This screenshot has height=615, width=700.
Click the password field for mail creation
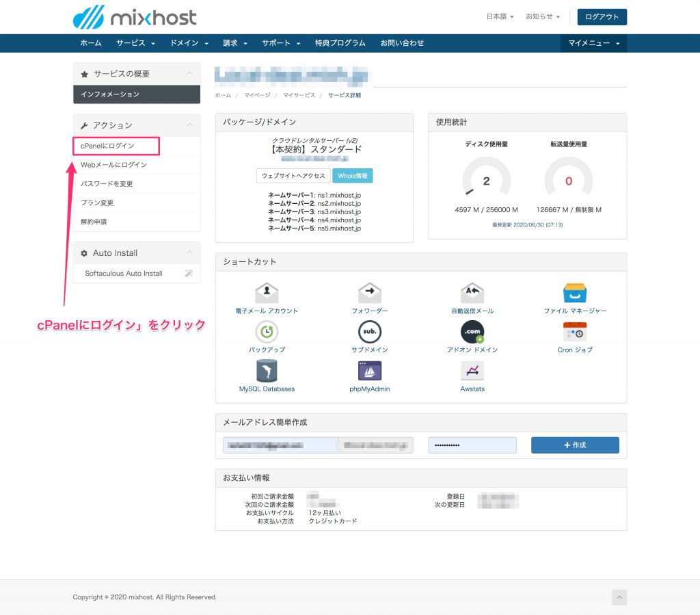coord(472,445)
